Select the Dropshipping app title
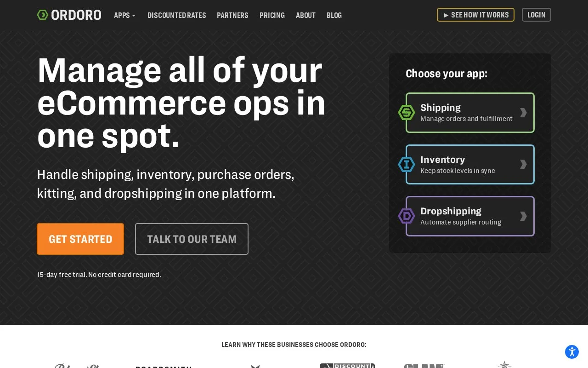The image size is (588, 368). click(x=451, y=211)
